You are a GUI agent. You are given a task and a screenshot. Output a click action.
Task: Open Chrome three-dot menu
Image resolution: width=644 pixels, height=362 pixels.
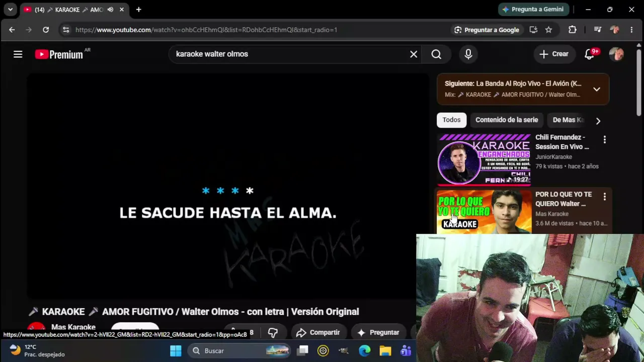pyautogui.click(x=631, y=30)
